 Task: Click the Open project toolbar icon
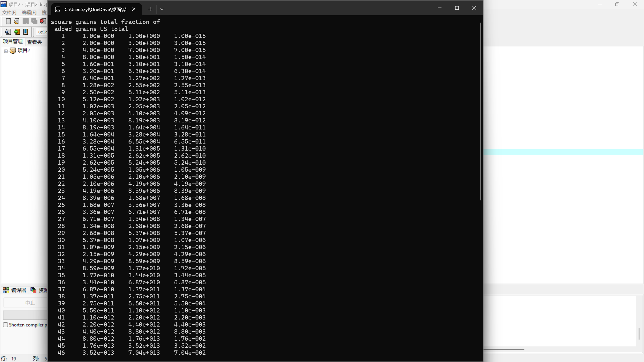17,21
